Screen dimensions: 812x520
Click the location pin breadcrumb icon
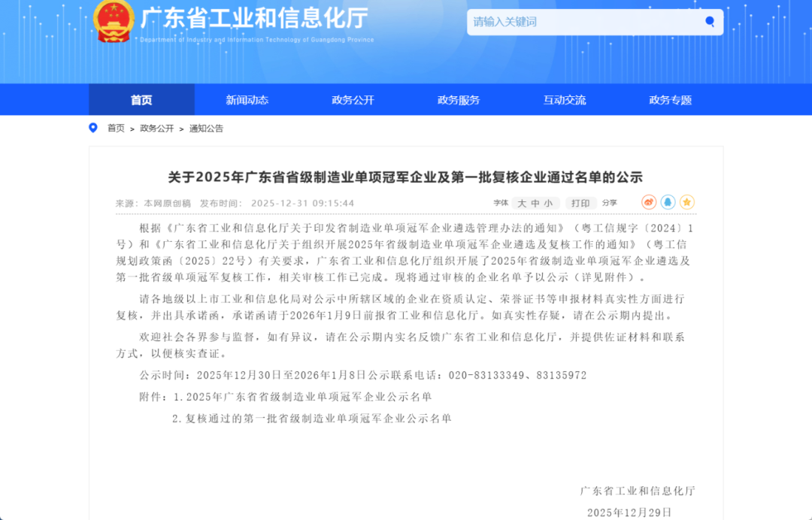click(x=92, y=128)
